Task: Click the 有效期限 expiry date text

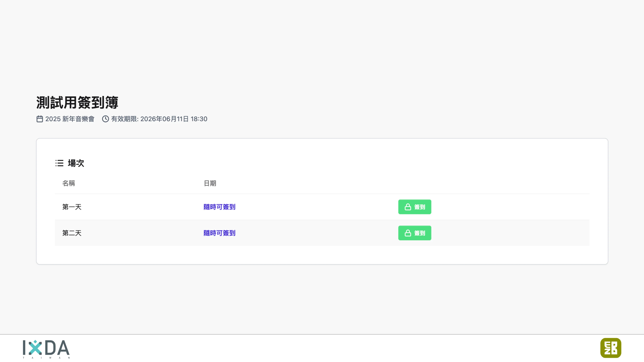Action: 159,119
